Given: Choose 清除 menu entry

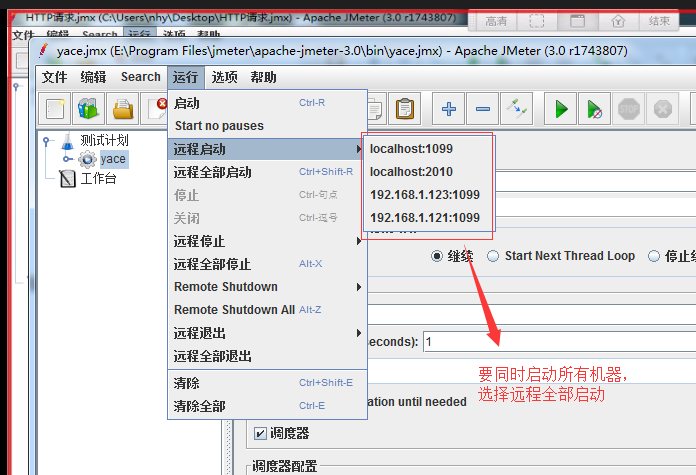Looking at the screenshot, I should tap(268, 383).
